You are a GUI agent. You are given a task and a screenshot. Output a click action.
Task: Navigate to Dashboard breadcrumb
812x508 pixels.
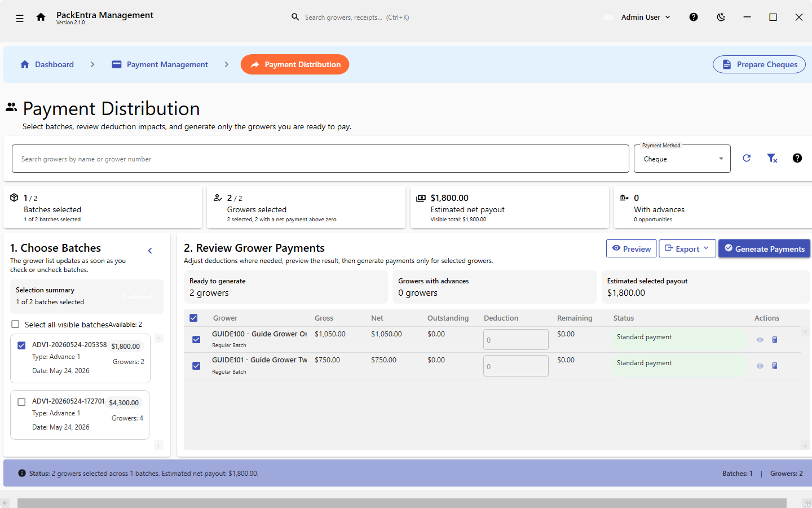pos(47,64)
